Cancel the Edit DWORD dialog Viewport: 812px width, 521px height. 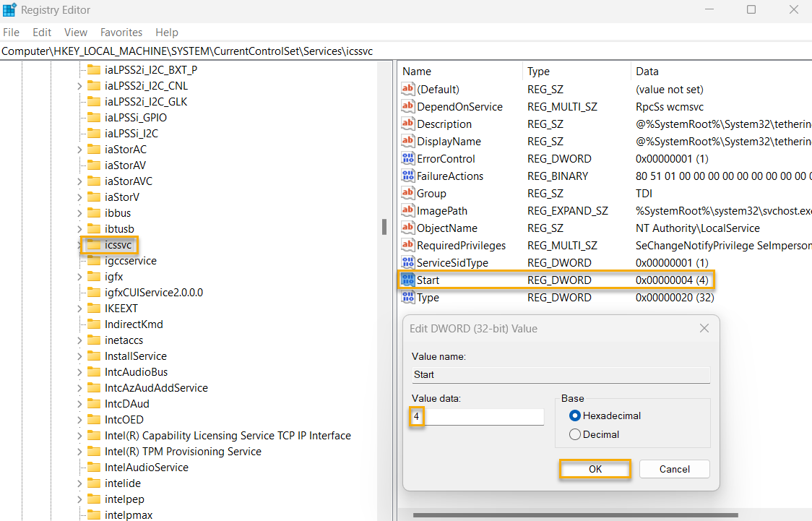674,469
